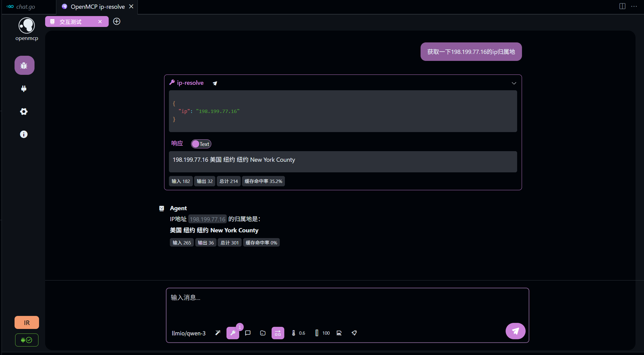Click the info icon in sidebar

pos(24,134)
